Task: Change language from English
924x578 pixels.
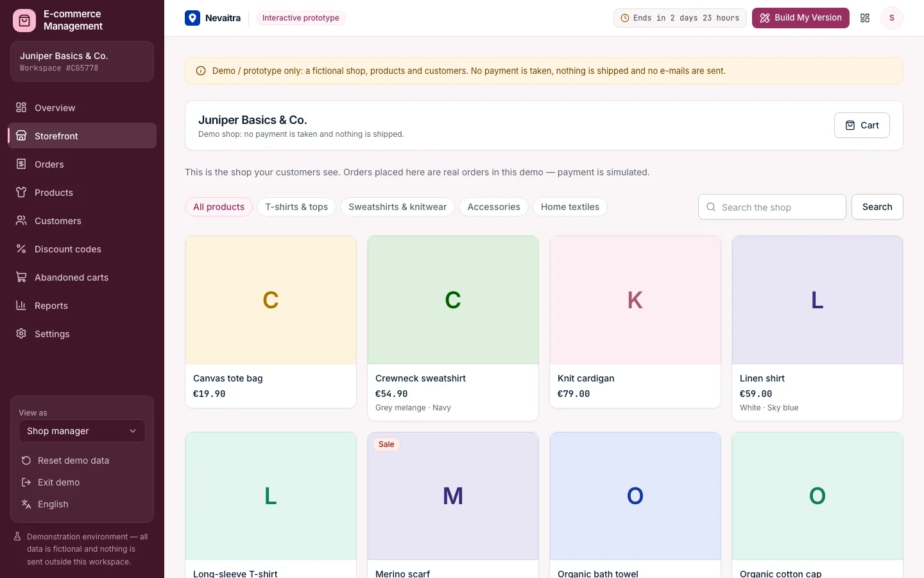Action: pyautogui.click(x=82, y=504)
